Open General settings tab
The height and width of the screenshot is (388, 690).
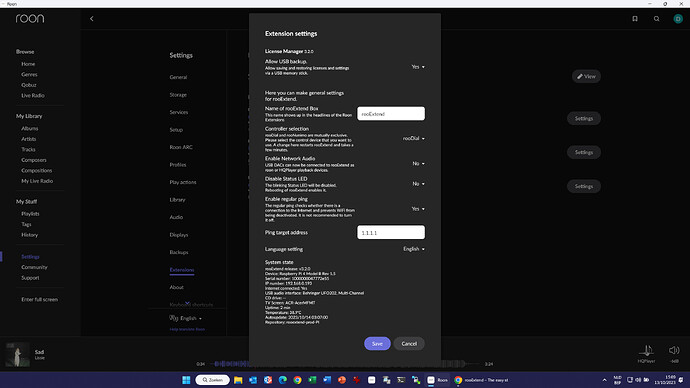(x=178, y=77)
